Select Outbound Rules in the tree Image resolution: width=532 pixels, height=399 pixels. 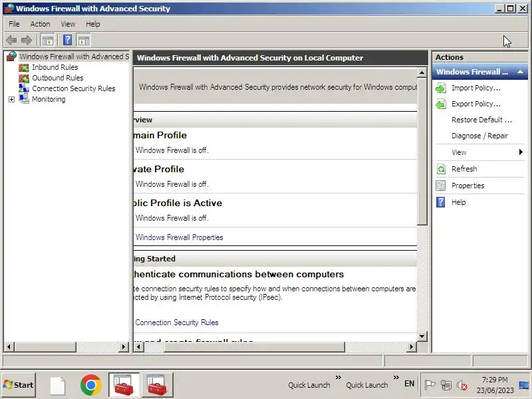coord(58,78)
